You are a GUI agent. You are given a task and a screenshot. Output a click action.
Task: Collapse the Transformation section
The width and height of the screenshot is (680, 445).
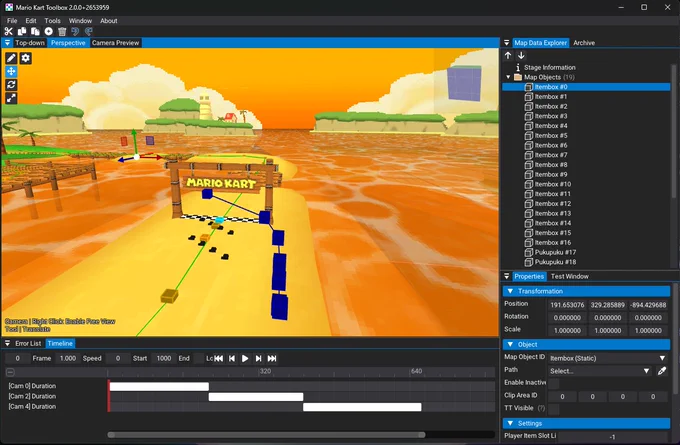point(510,291)
